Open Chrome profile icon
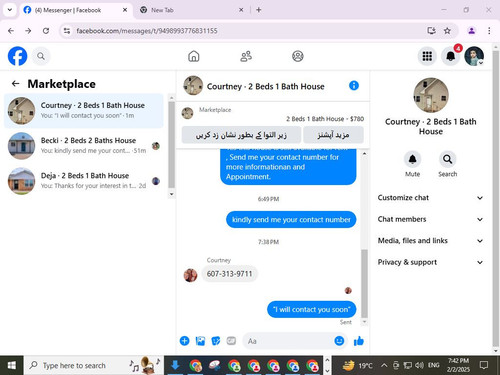This screenshot has width=500, height=375. point(471,31)
